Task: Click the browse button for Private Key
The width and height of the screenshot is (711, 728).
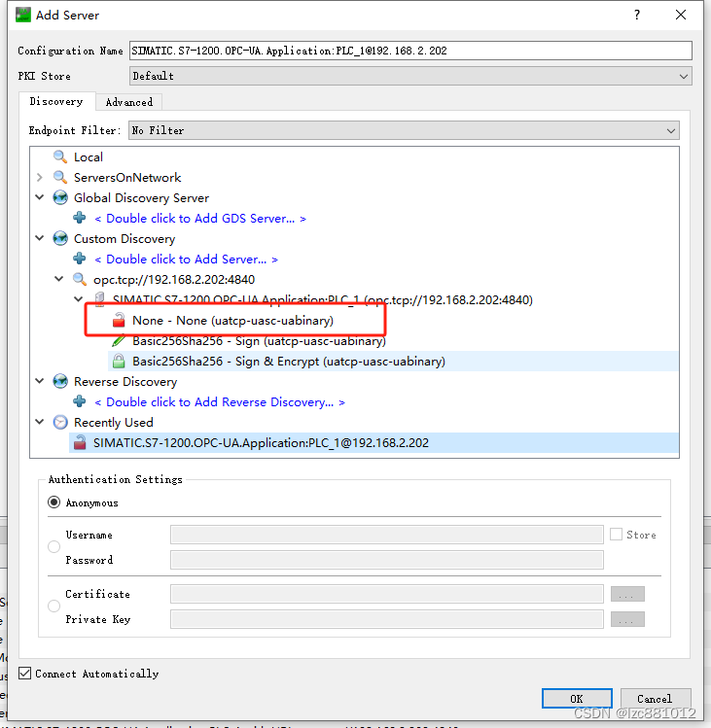Action: pos(627,619)
